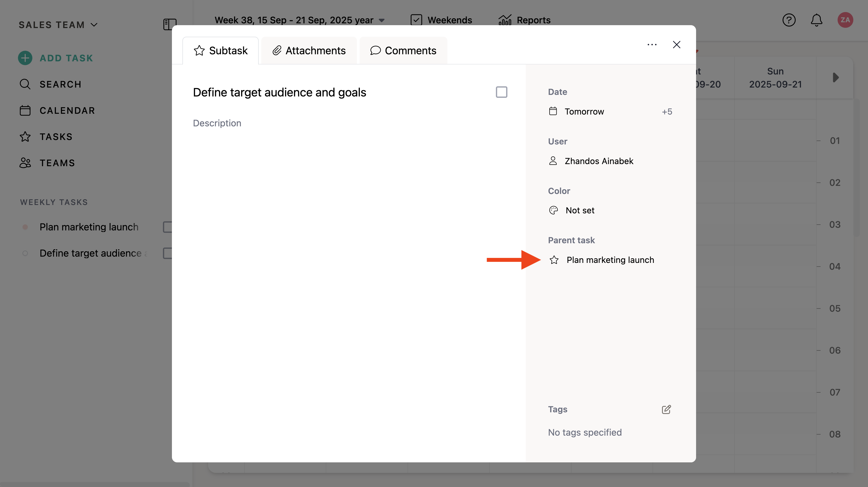Screen dimensions: 868x487
Task: Click the Description text field
Action: (x=217, y=123)
